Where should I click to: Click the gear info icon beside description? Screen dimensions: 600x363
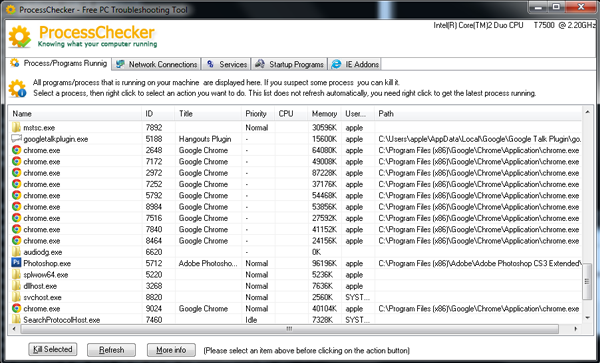click(17, 88)
